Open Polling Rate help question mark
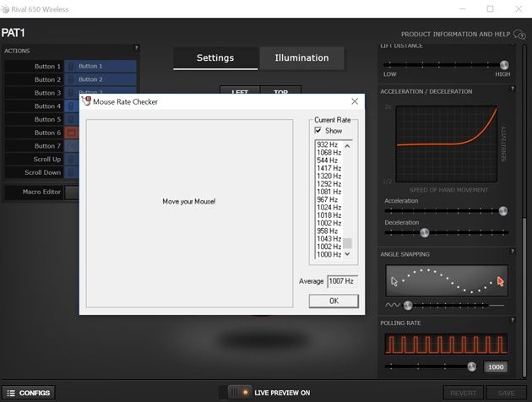Viewport: 532px width, 402px height. click(x=513, y=320)
